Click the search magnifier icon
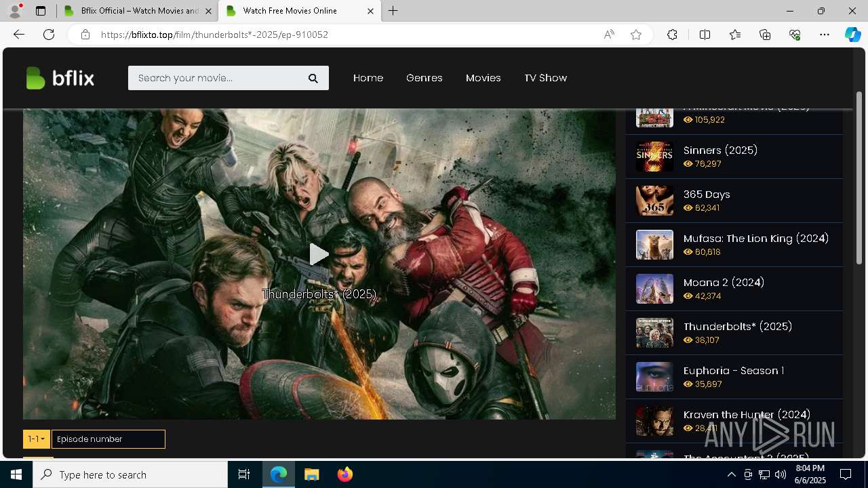 point(313,78)
